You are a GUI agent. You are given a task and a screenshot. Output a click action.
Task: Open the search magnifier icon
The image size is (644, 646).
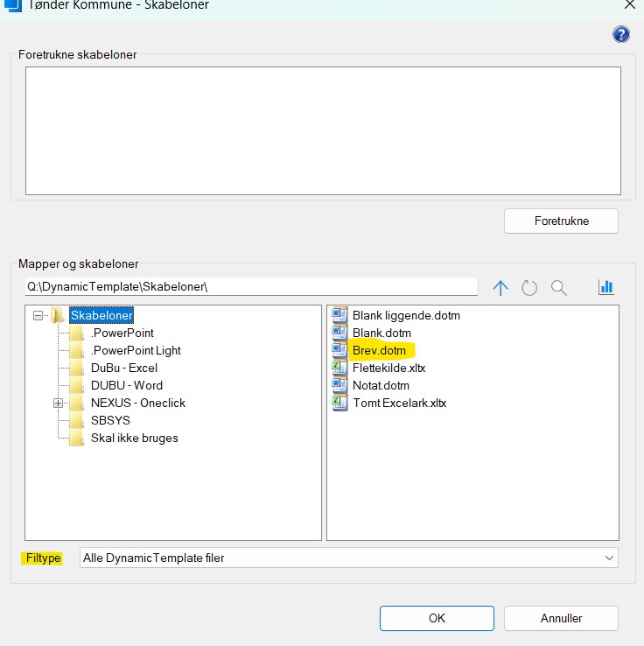[559, 288]
